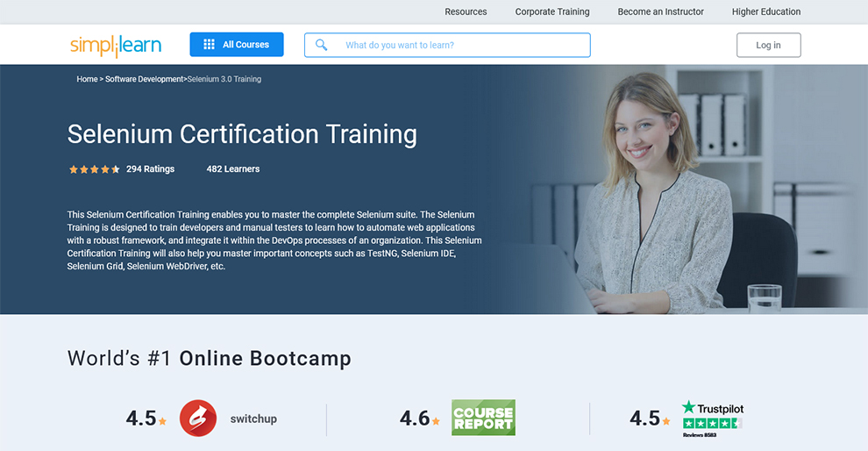Open Higher Education in the top menu
Image resolution: width=868 pixels, height=451 pixels.
[x=766, y=11]
